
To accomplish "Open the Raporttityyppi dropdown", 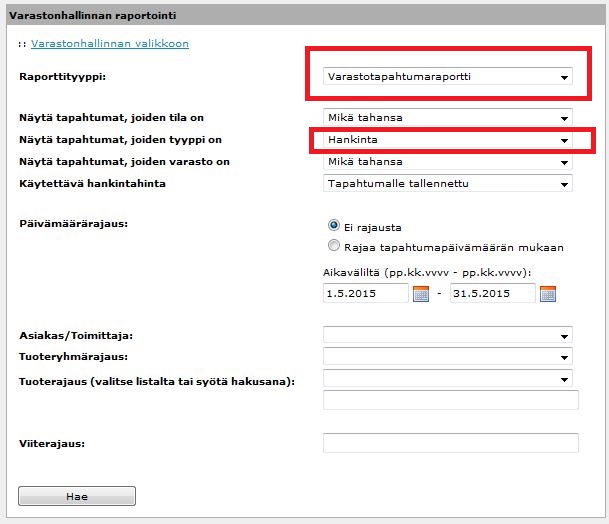I will click(449, 77).
